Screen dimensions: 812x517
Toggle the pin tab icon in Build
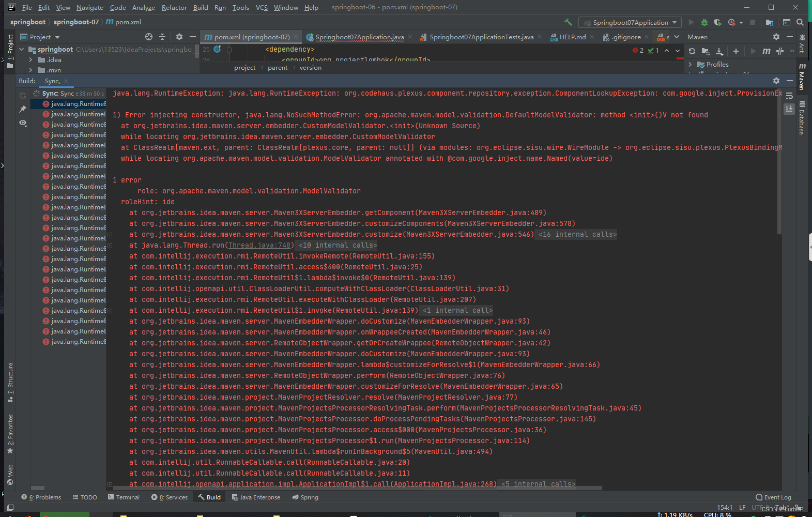[23, 109]
